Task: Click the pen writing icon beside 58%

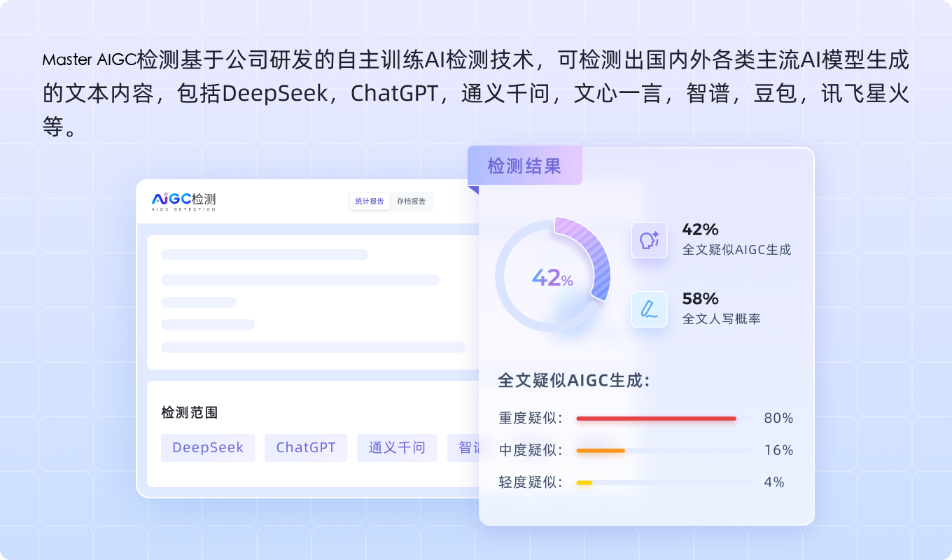Action: click(649, 309)
